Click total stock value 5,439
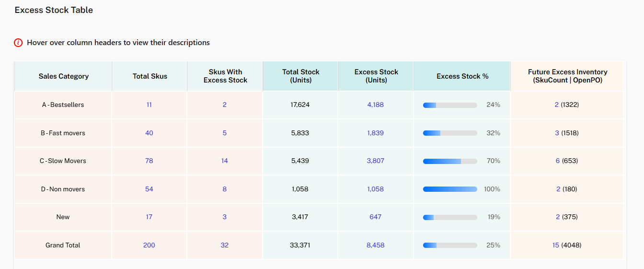The width and height of the screenshot is (644, 269). click(300, 161)
